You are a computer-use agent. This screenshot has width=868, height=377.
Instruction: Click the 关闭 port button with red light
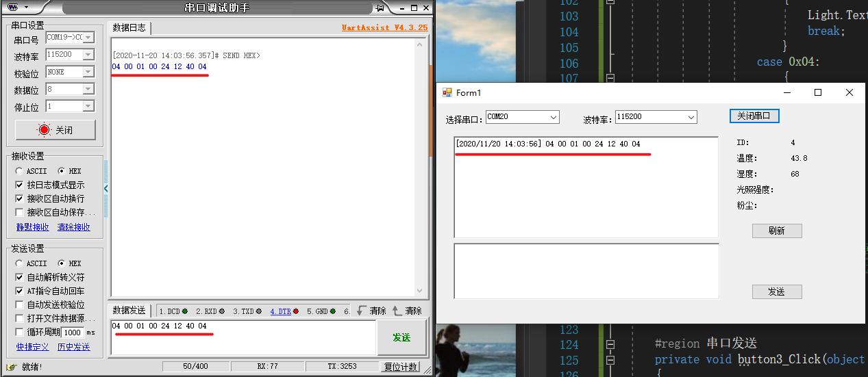[x=55, y=130]
